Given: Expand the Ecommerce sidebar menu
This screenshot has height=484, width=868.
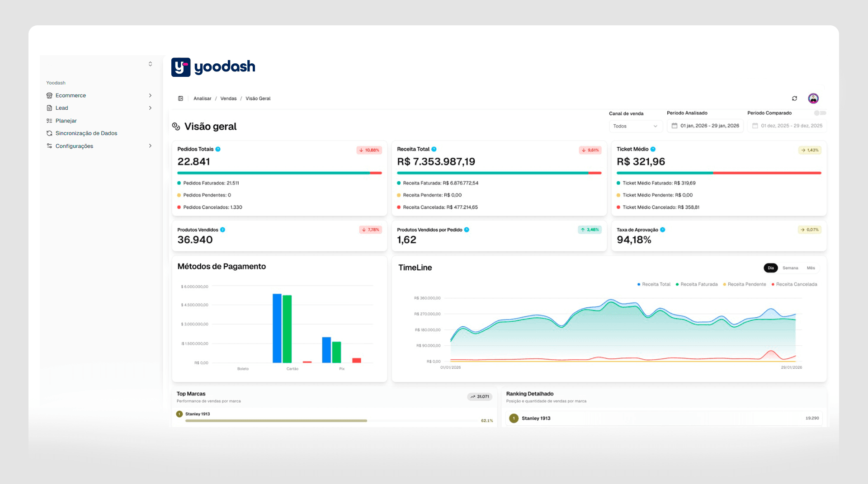Looking at the screenshot, I should coord(150,95).
